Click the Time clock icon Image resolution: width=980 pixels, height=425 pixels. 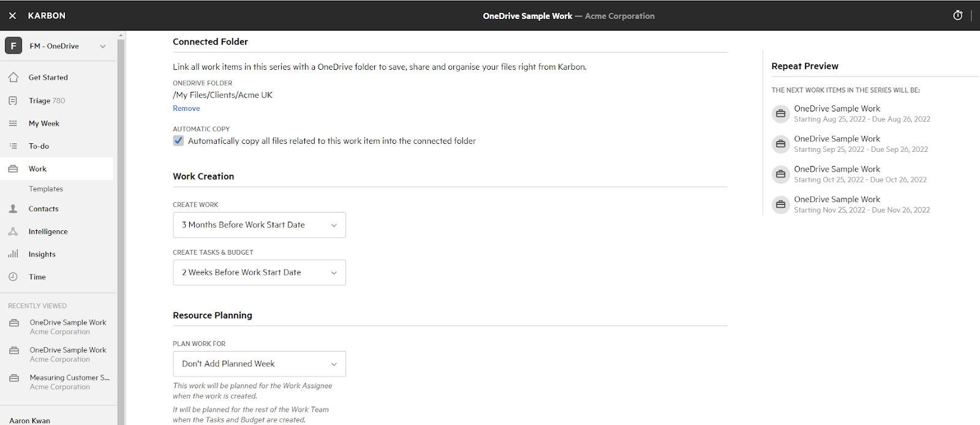13,277
